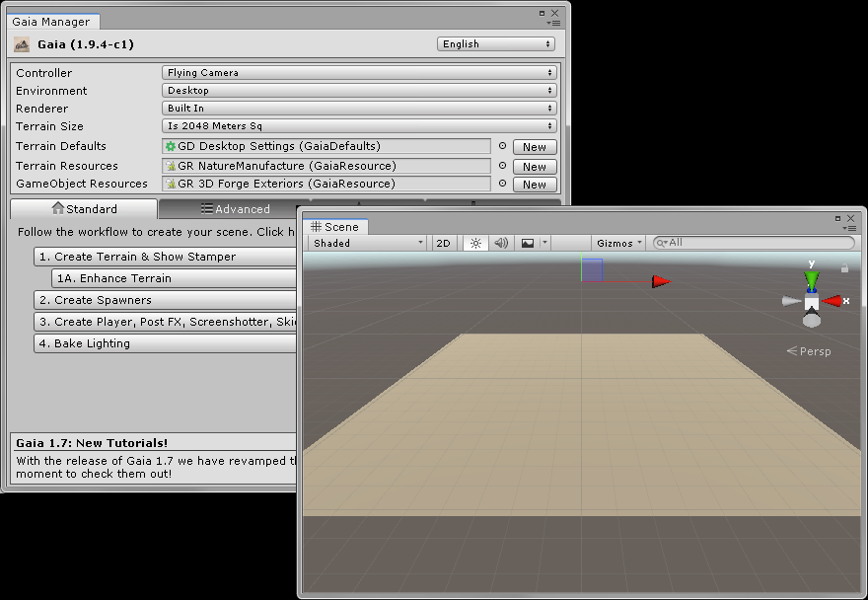The image size is (868, 600).
Task: Click the 'Terrain Size' label
Action: tap(50, 126)
